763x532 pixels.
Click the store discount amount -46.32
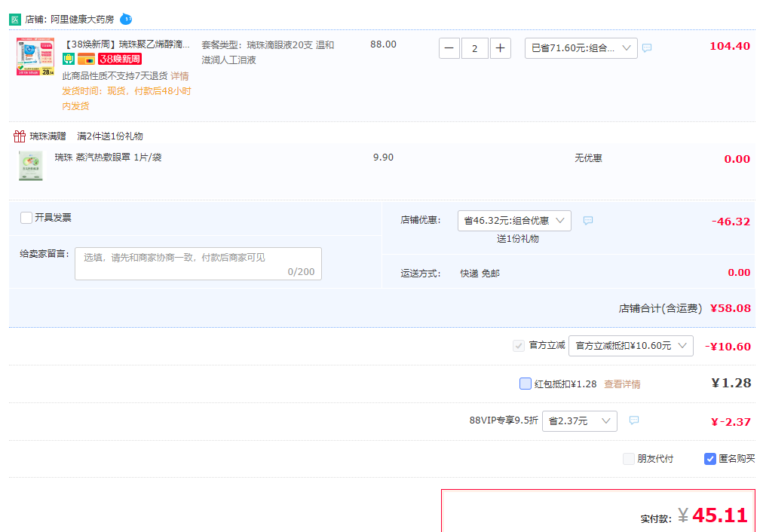(731, 222)
